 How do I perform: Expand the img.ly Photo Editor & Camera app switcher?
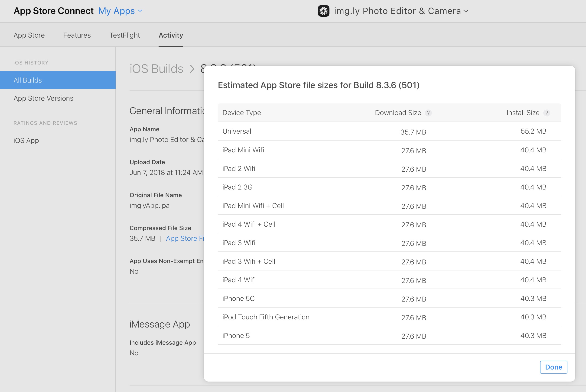coord(401,11)
